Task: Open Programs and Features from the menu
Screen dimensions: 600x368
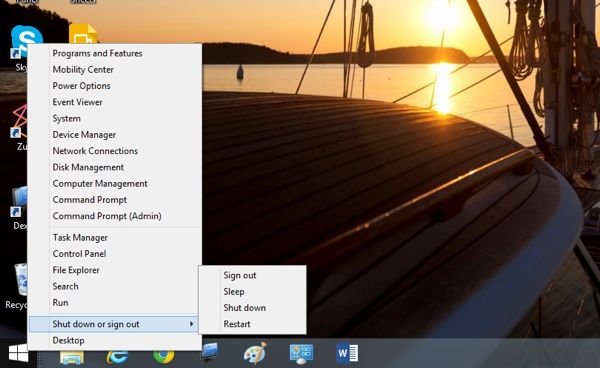Action: tap(115, 53)
